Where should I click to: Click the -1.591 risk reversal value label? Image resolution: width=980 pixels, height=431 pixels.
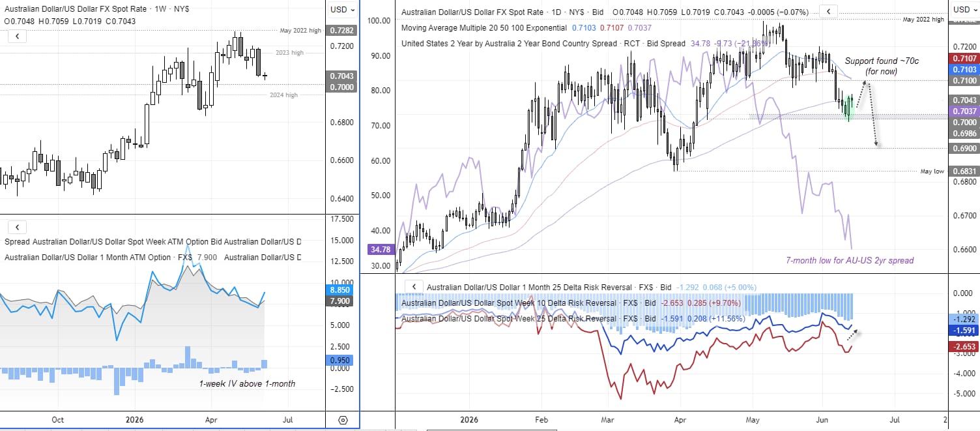click(x=962, y=331)
